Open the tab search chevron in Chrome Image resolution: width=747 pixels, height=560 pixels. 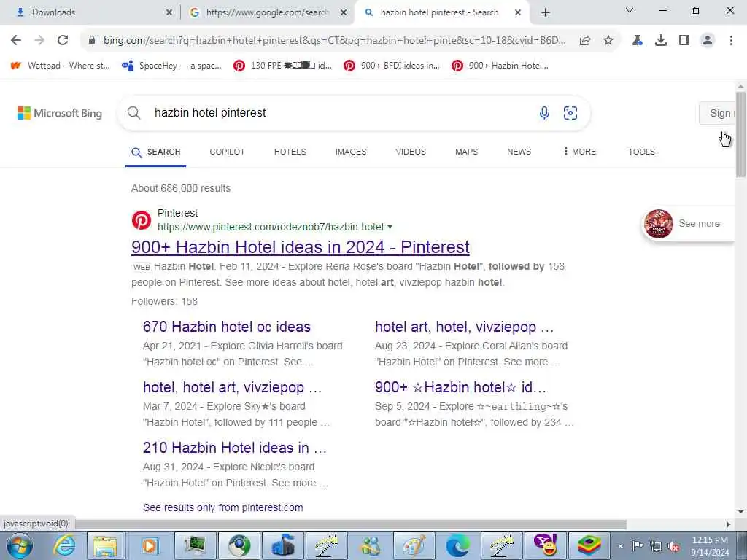tap(630, 10)
